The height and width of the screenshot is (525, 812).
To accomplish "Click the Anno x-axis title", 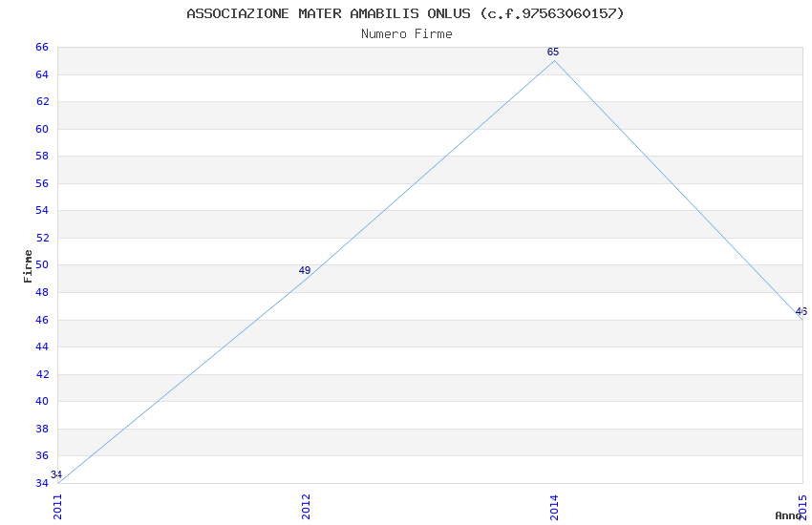I will (788, 515).
